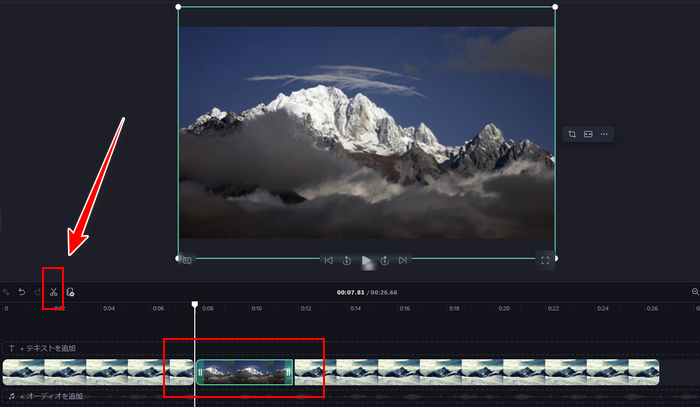Click the scissors split tool
Image resolution: width=700 pixels, height=407 pixels.
53,292
